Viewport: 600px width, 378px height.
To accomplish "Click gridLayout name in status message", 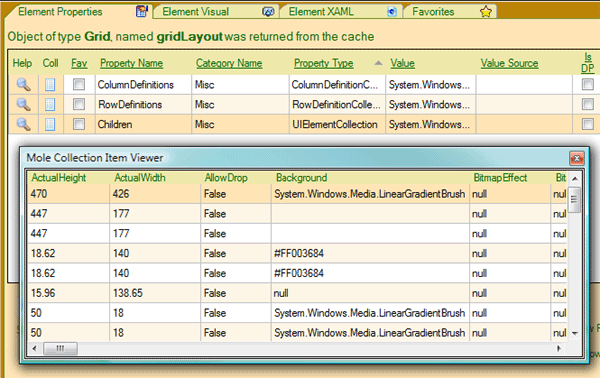I will 189,37.
